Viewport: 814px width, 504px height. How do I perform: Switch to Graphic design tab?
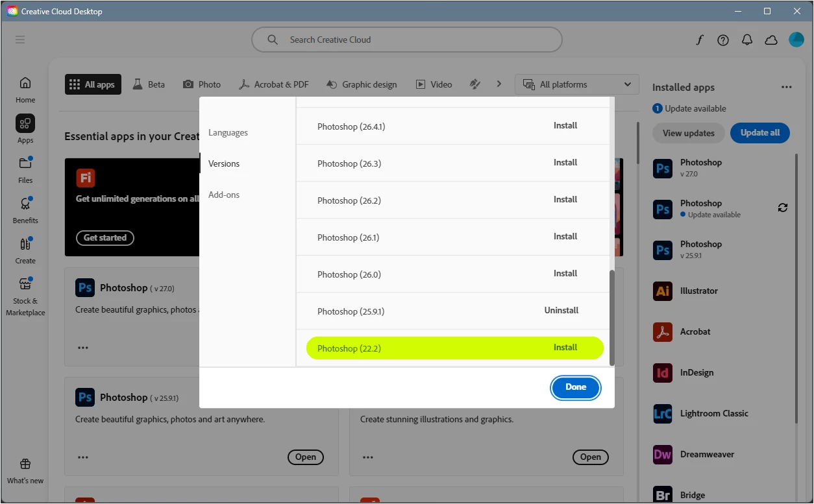pyautogui.click(x=362, y=84)
